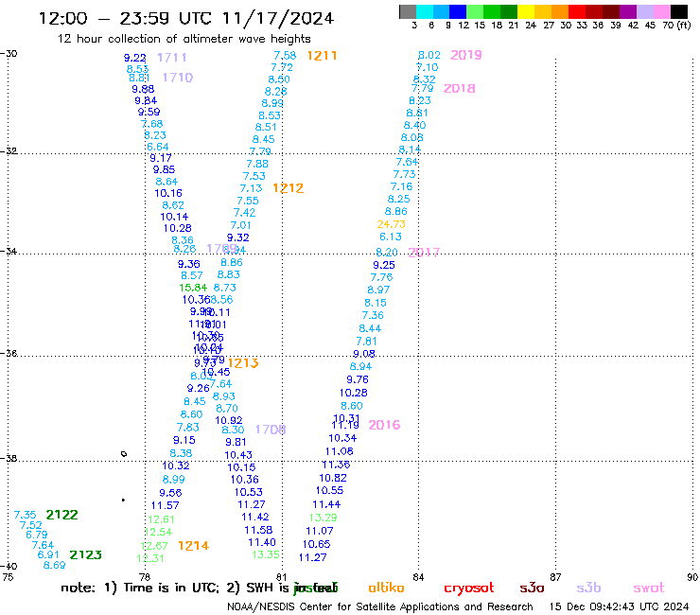Select the dark green swatch in the scale
This screenshot has width=700, height=615.
[x=509, y=11]
